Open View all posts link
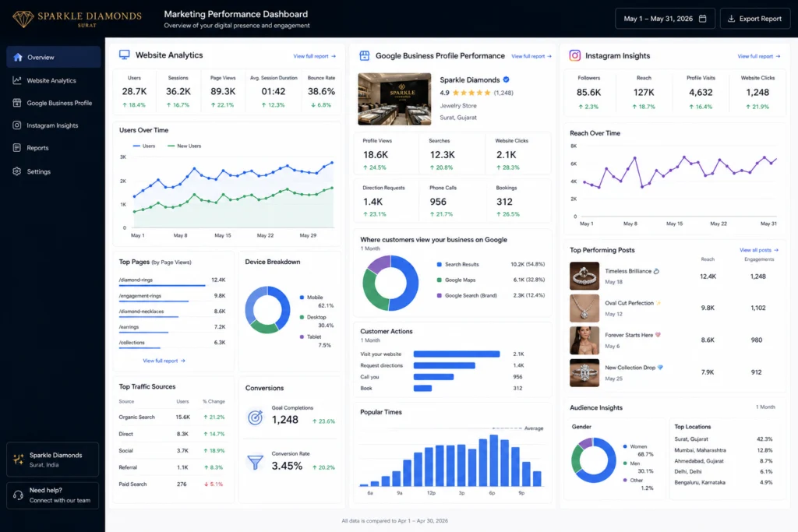Image resolution: width=798 pixels, height=532 pixels. point(759,250)
